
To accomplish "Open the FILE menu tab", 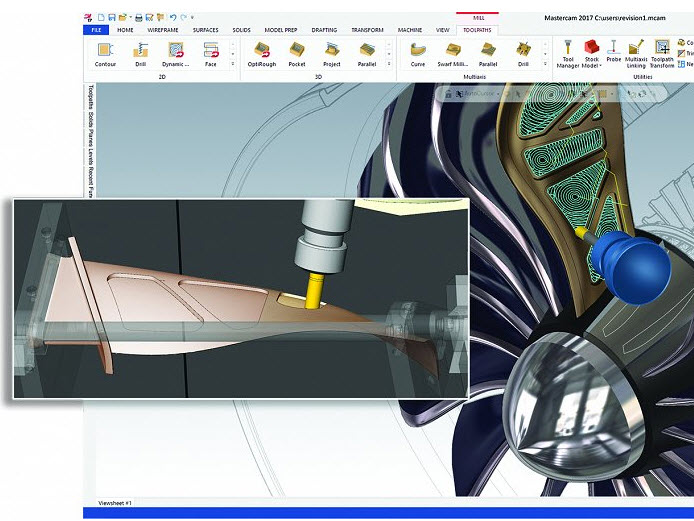I will (96, 30).
